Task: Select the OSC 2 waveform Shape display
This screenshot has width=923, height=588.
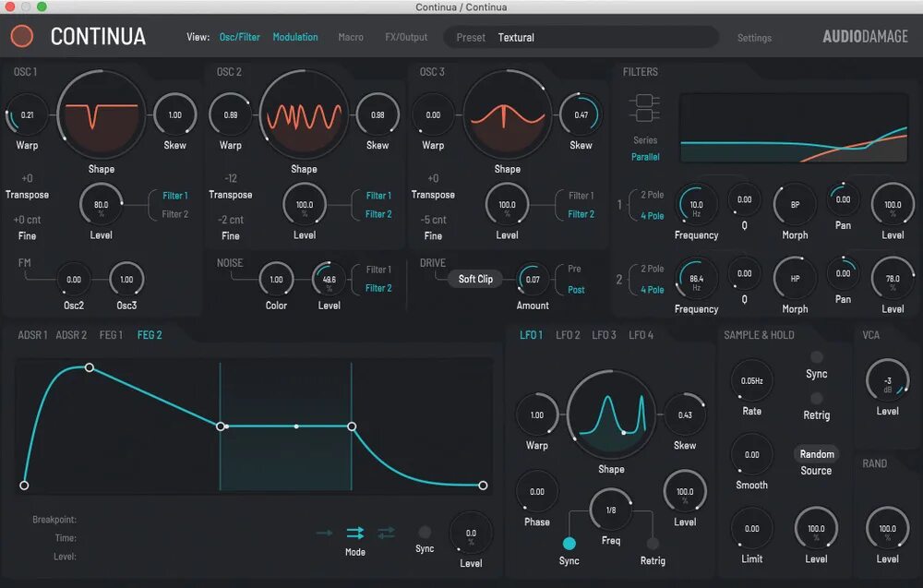Action: (304, 114)
